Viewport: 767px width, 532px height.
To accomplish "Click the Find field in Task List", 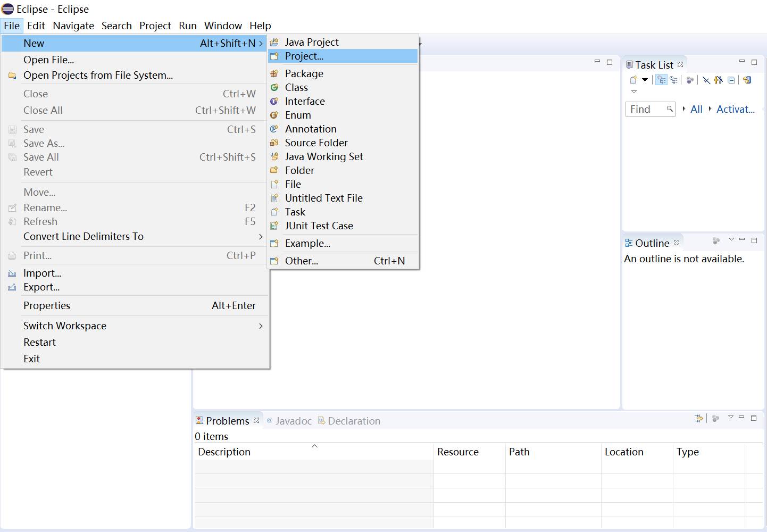I will tap(650, 109).
